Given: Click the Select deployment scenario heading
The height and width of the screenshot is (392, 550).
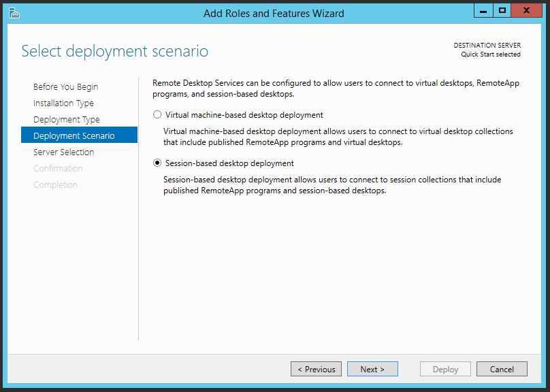Looking at the screenshot, I should click(x=114, y=52).
